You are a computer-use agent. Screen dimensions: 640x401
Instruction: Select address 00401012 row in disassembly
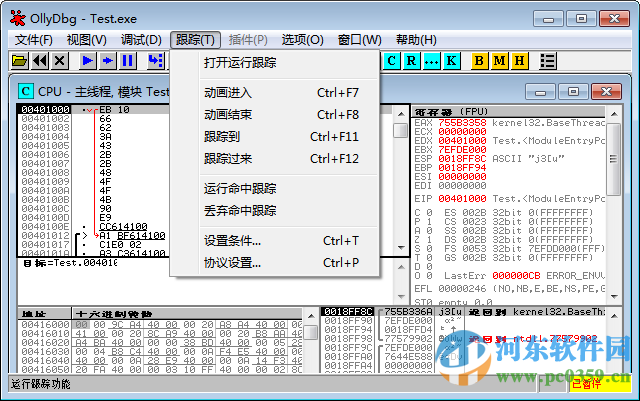tap(45, 236)
